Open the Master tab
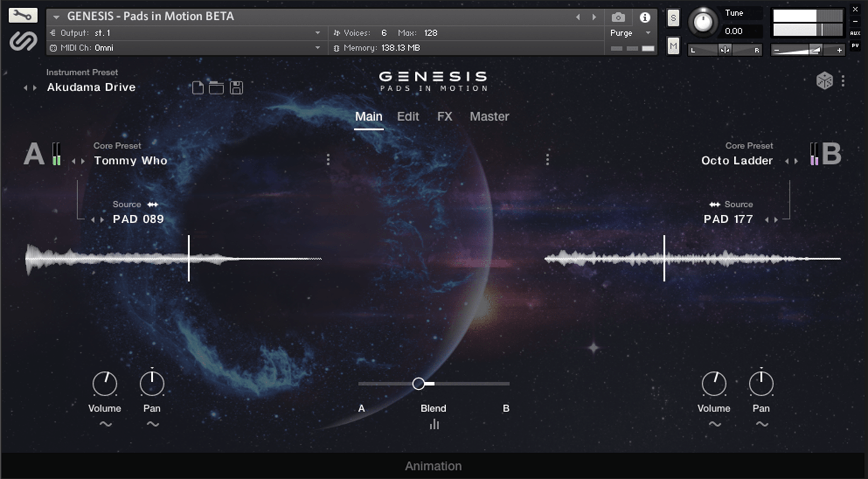This screenshot has width=868, height=479. click(489, 116)
